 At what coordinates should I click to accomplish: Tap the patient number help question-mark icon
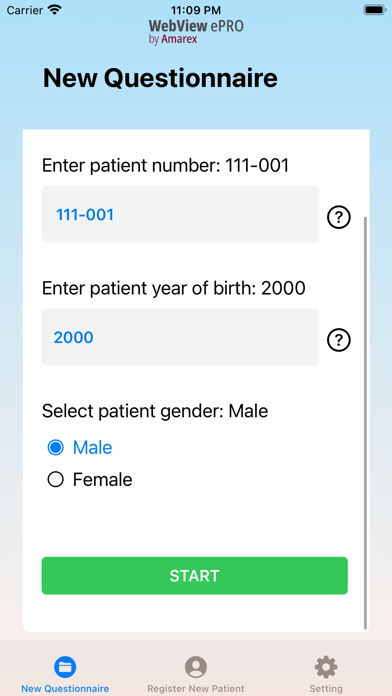click(x=339, y=218)
